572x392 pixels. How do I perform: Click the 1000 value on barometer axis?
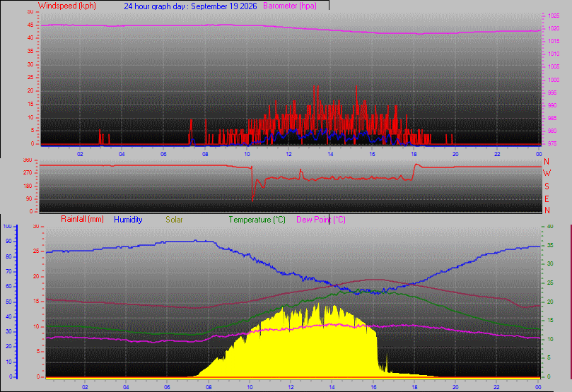coord(554,80)
